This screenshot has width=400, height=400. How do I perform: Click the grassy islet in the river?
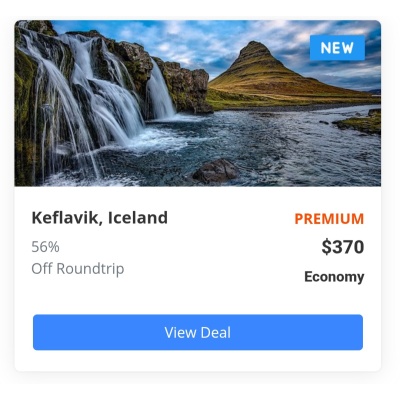[358, 123]
